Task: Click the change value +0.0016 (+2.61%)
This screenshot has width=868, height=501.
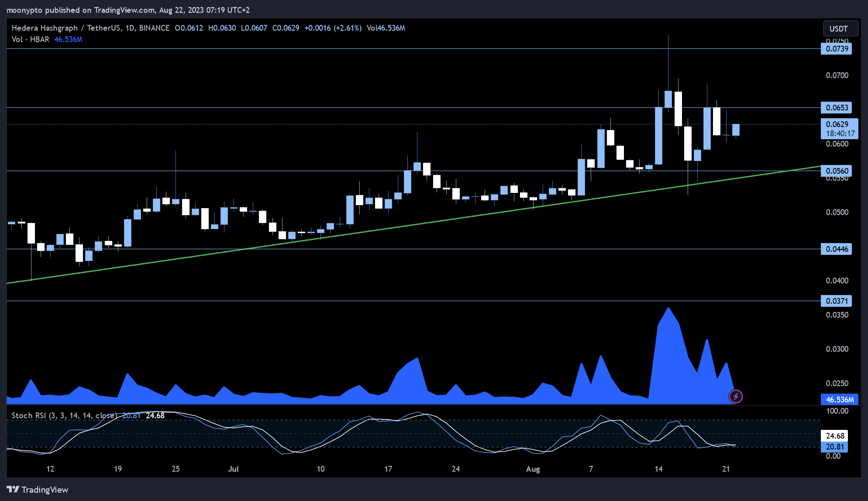Action: [333, 28]
